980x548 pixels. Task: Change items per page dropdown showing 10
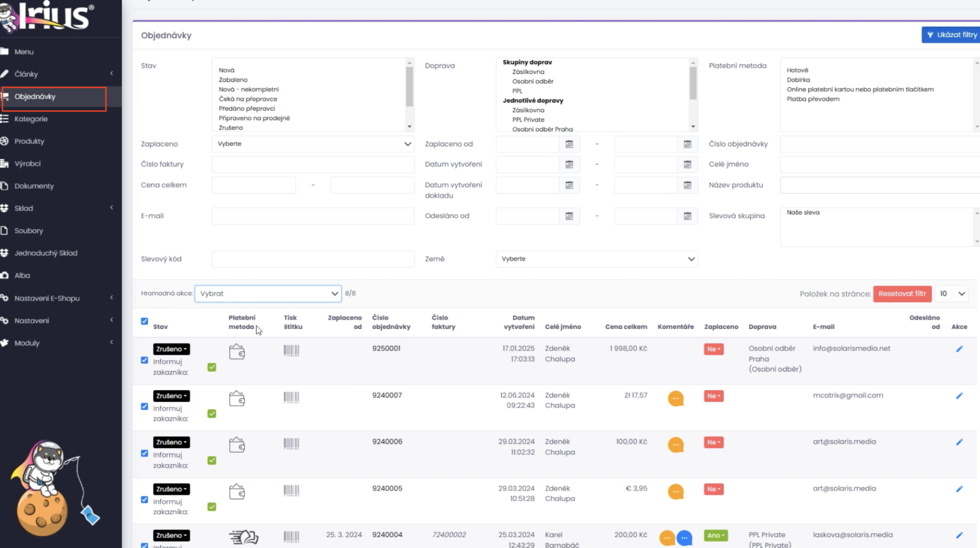click(x=952, y=294)
